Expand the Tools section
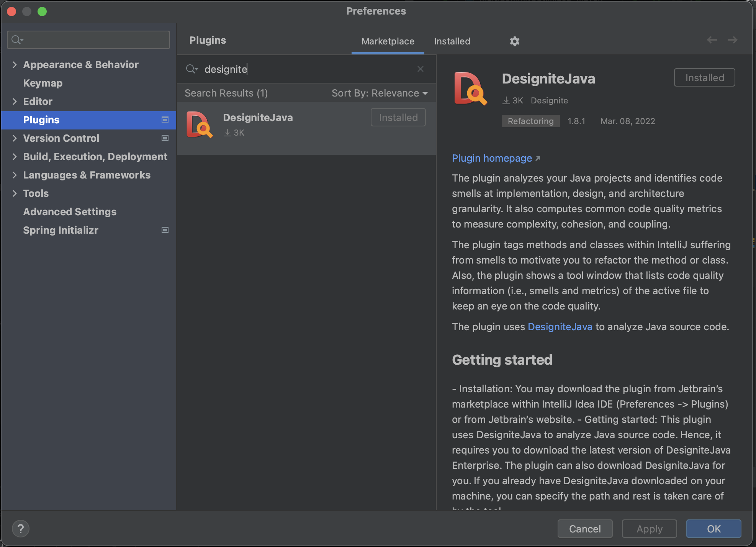This screenshot has height=547, width=756. click(15, 193)
